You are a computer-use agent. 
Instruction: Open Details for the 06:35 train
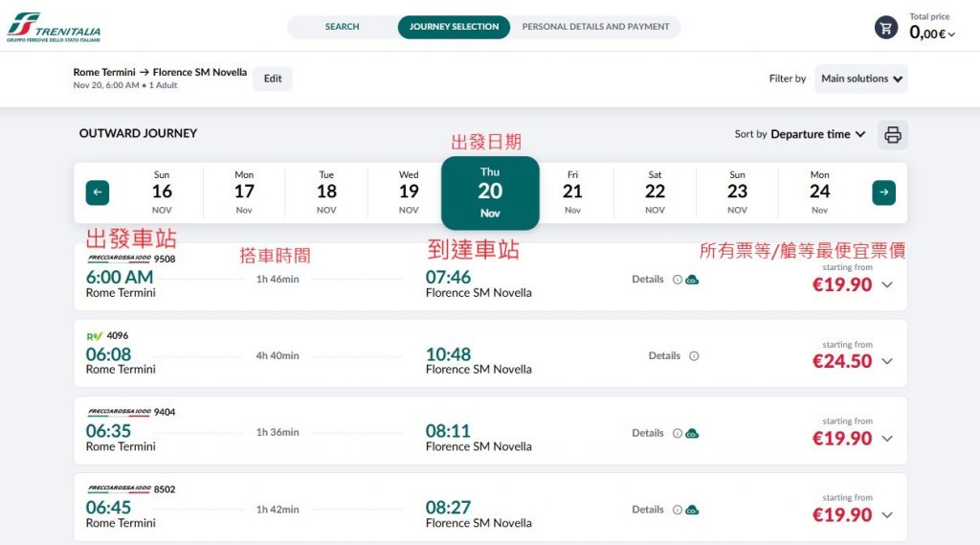pyautogui.click(x=648, y=433)
